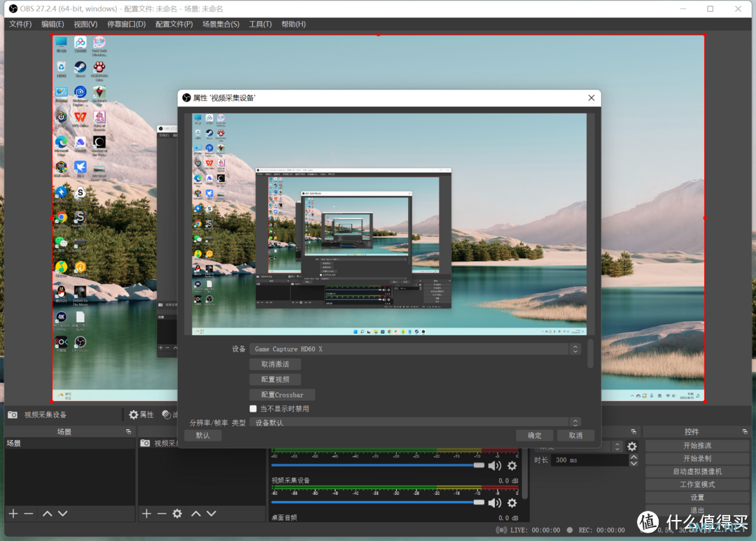Open the 帮助(H) menu
The image size is (756, 541).
[293, 24]
